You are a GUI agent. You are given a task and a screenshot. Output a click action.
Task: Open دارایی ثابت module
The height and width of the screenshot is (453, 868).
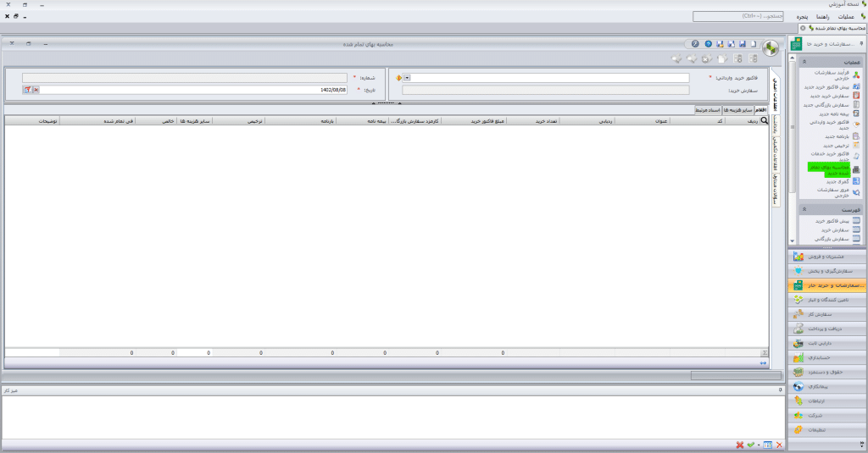pyautogui.click(x=827, y=343)
